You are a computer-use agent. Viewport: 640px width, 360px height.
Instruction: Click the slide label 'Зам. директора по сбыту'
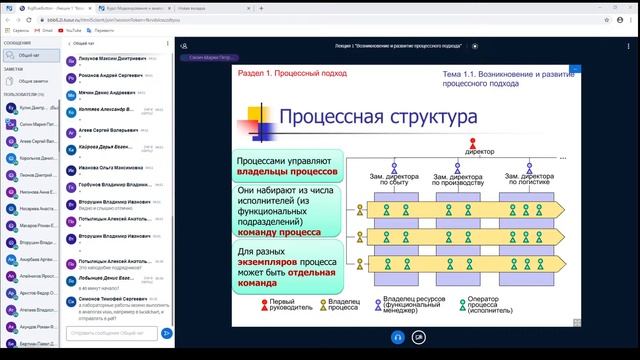(x=394, y=179)
